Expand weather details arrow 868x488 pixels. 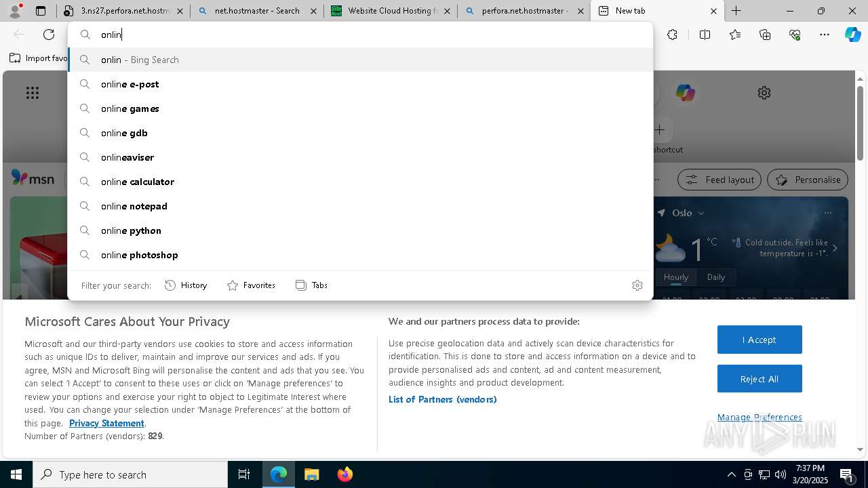[x=835, y=248]
